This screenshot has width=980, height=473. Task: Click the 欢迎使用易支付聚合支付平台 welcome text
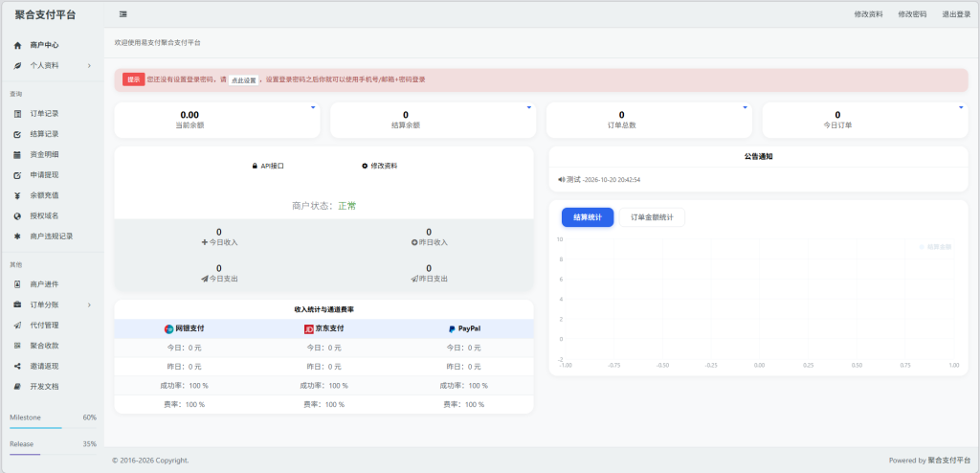click(158, 42)
